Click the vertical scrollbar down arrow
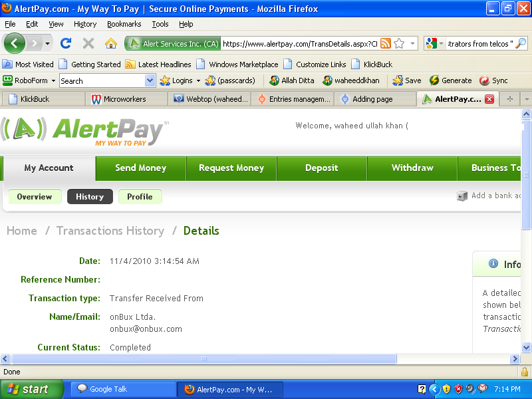532x399 pixels. click(x=526, y=347)
